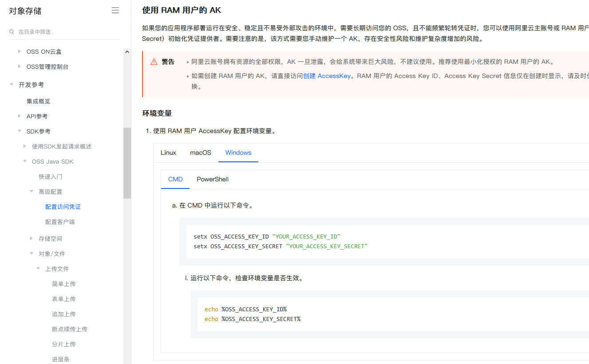Click the SDK参考 tree label
Screen dimensions: 589x364
38,131
